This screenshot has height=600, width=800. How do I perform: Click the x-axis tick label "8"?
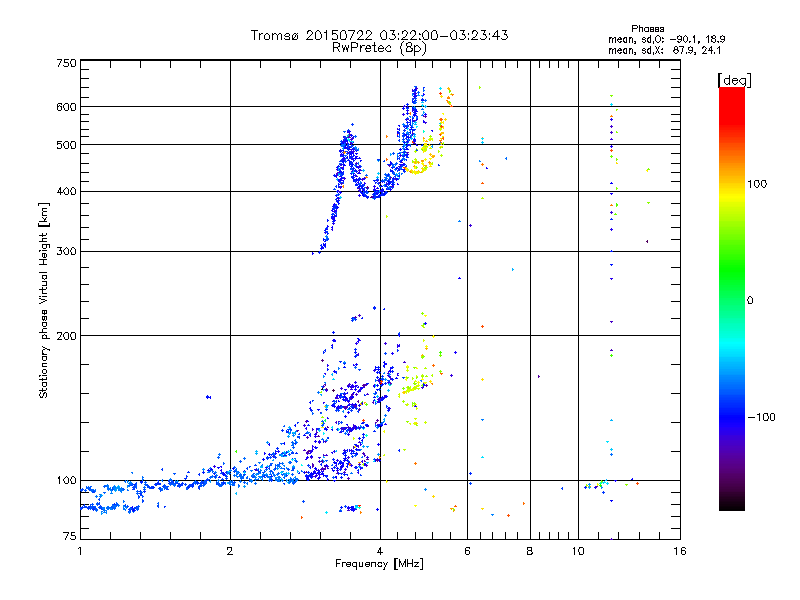coord(530,551)
